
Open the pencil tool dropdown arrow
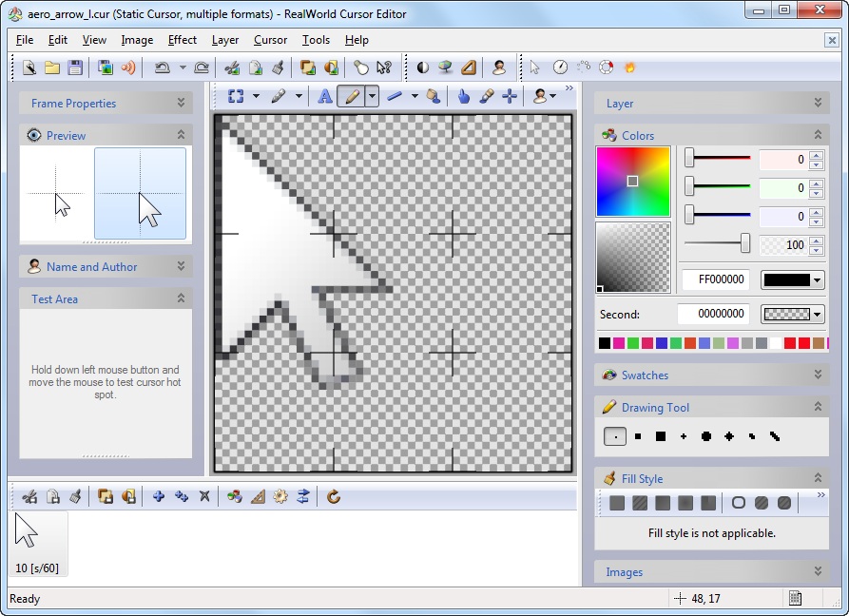tap(371, 96)
